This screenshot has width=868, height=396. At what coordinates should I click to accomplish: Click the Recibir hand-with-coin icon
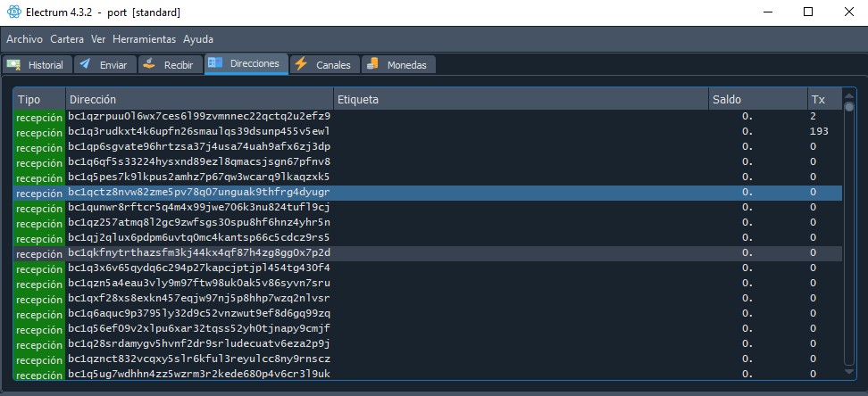pyautogui.click(x=149, y=63)
